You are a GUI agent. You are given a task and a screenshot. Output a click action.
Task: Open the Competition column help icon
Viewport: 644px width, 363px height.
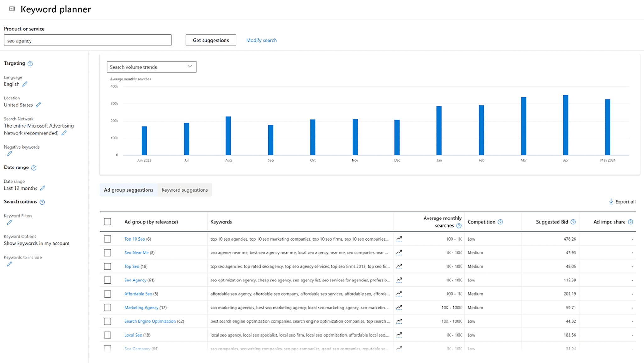[x=500, y=222]
